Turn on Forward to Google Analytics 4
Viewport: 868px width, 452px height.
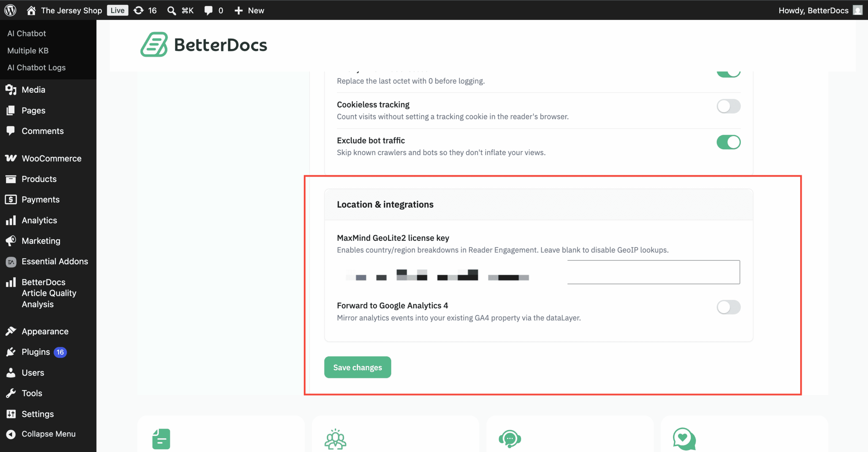pos(728,307)
